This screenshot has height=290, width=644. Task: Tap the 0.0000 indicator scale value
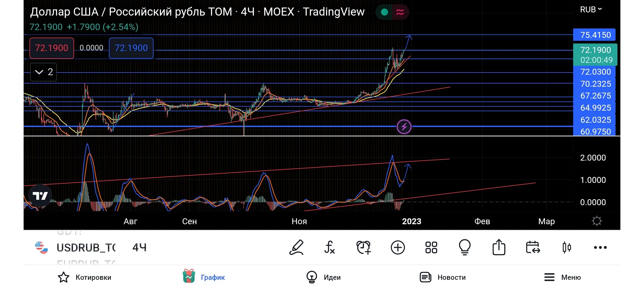pos(593,202)
